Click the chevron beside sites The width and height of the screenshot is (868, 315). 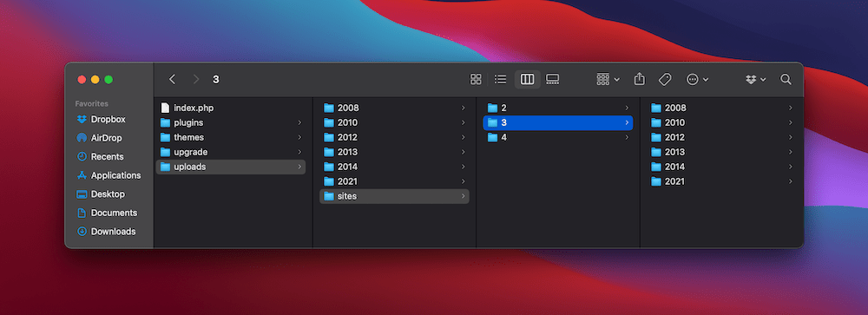pos(463,196)
